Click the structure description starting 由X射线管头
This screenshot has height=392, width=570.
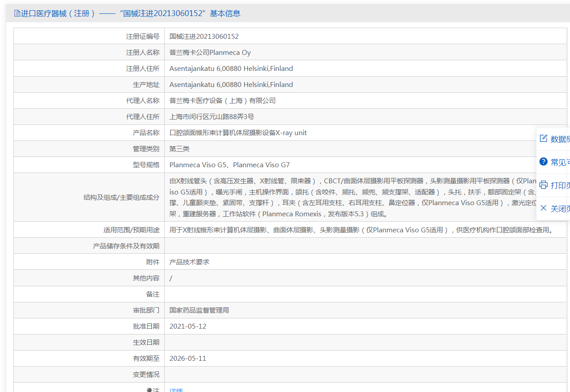coord(353,197)
